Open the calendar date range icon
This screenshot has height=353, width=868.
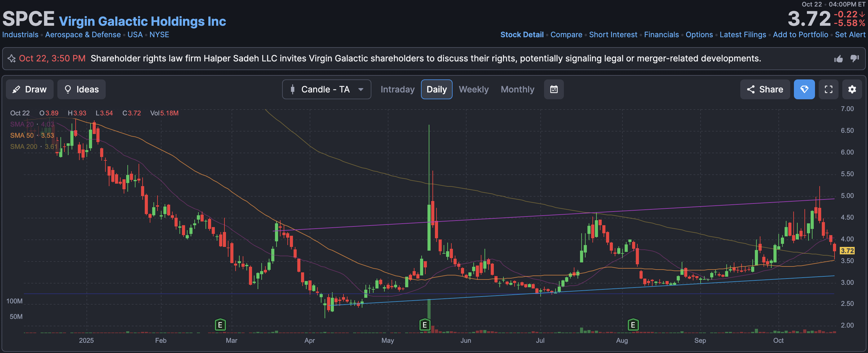coord(554,89)
